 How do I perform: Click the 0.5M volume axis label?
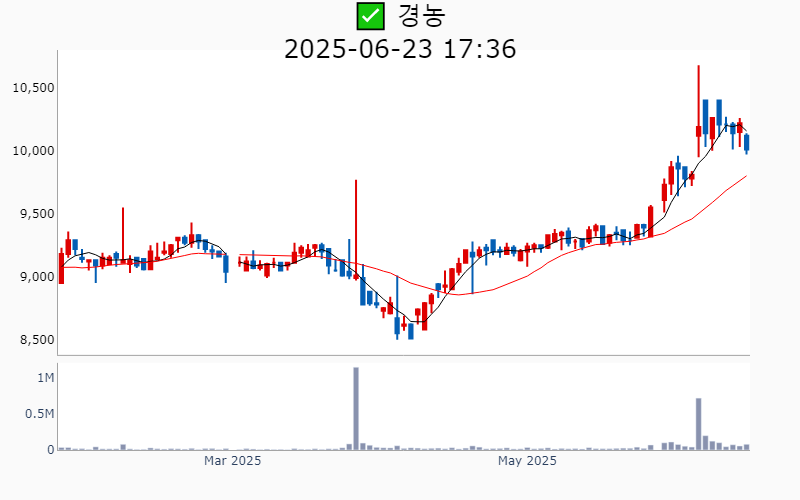point(39,414)
